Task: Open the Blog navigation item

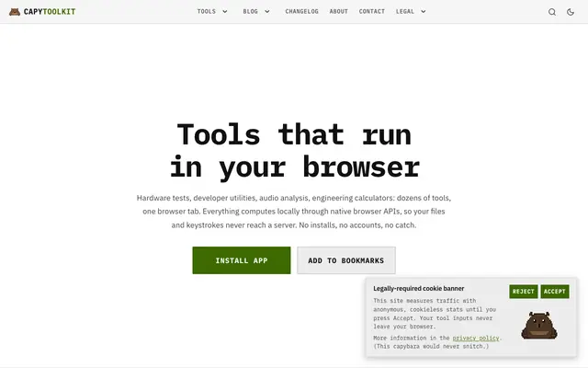Action: point(251,12)
